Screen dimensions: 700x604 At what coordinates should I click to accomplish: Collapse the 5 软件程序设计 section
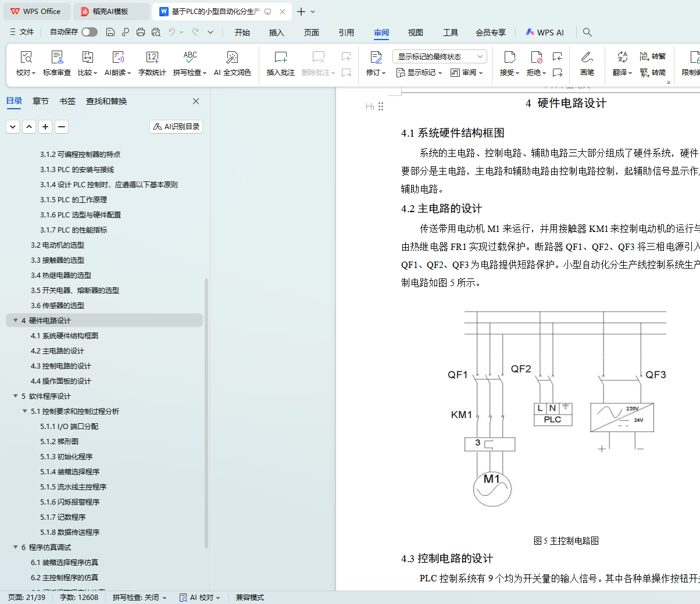tap(16, 396)
